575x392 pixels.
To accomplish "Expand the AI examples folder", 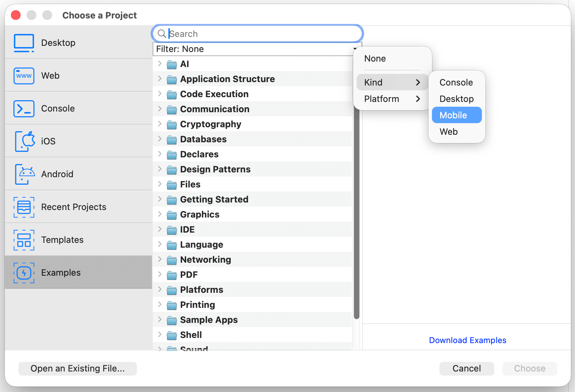I will coord(160,64).
